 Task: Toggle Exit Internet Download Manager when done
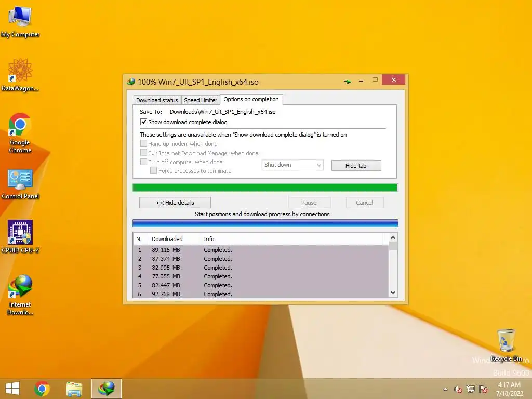pos(143,153)
